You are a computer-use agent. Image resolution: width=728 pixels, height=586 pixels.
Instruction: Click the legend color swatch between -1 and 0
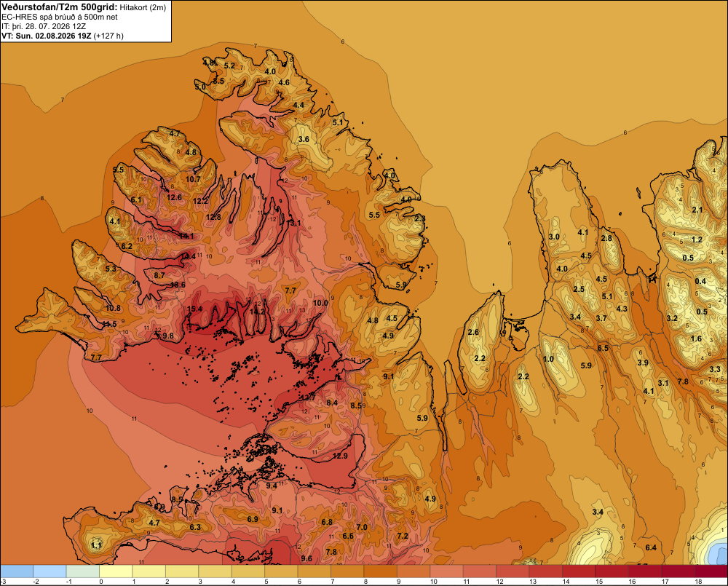[83, 571]
